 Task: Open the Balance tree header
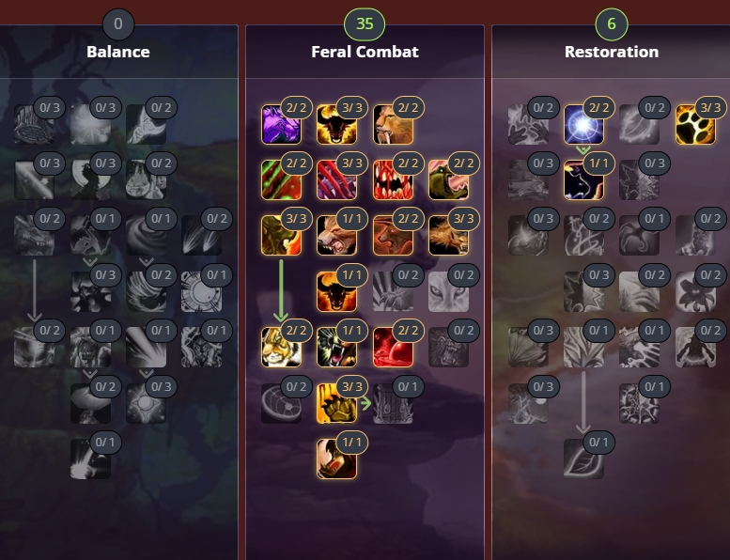tap(118, 52)
